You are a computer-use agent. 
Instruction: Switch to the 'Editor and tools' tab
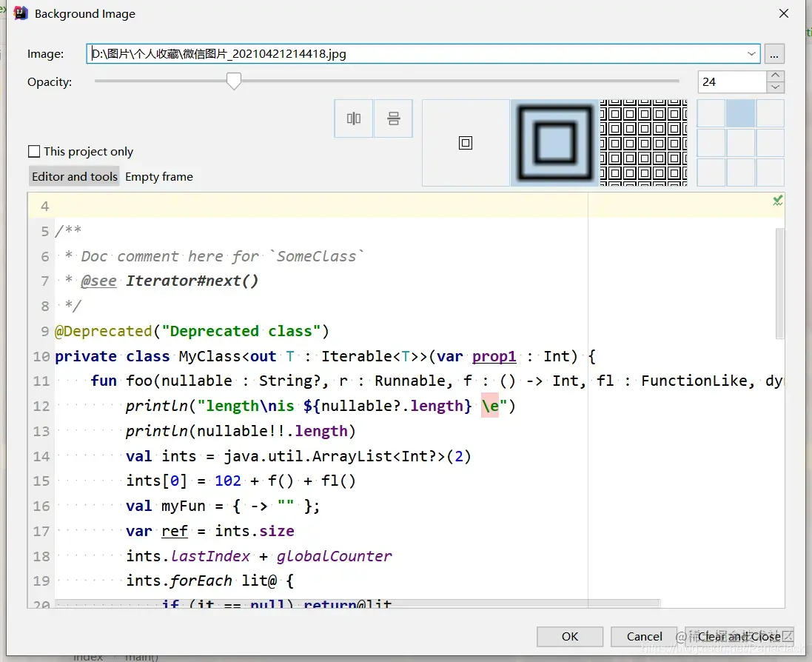pos(75,177)
